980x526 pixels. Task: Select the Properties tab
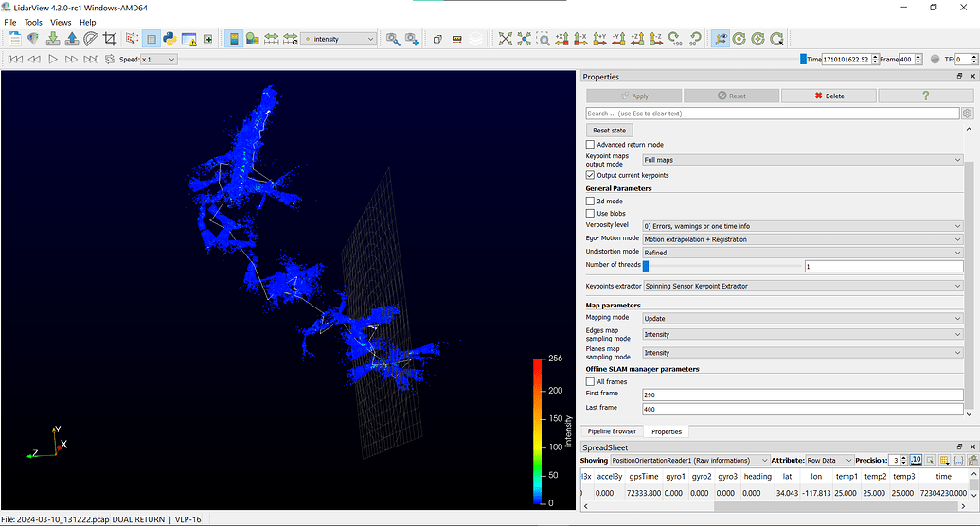[x=667, y=431]
